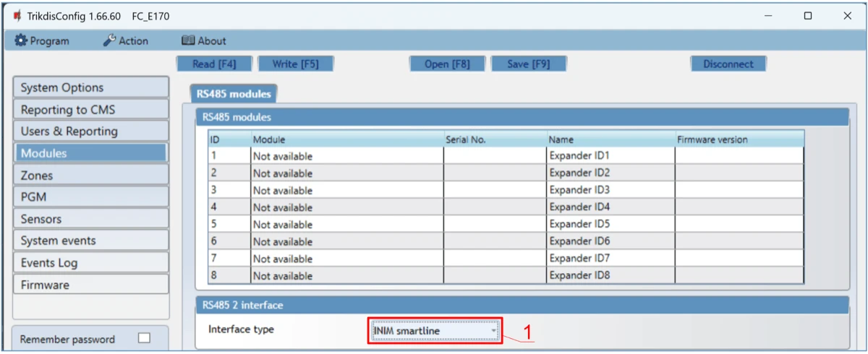Select the Firmware sidebar item
The width and height of the screenshot is (868, 354).
[x=90, y=285]
